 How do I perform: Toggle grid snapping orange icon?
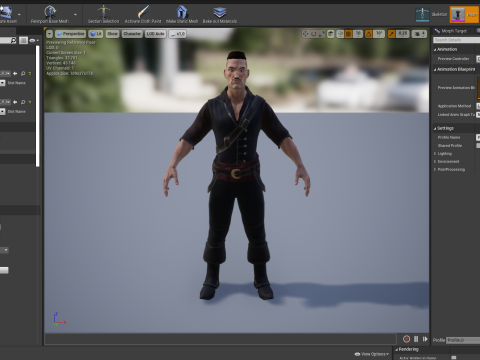(x=349, y=34)
